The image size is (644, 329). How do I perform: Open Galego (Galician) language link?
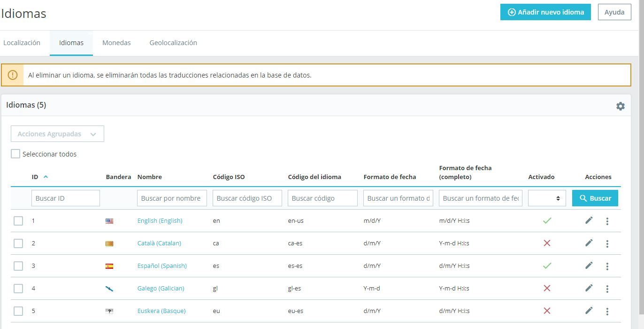tap(161, 288)
